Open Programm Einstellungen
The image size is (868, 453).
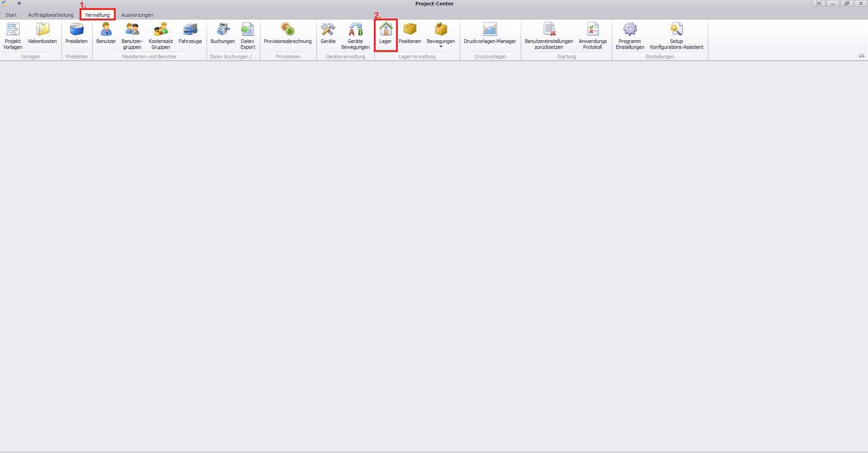pyautogui.click(x=630, y=35)
